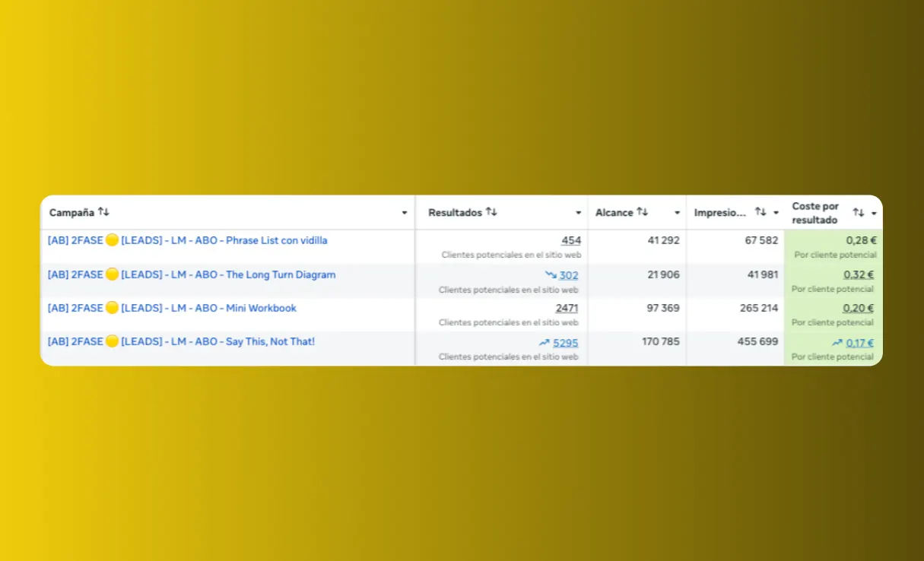The image size is (924, 561).
Task: Click upward trend icon beside 5295
Action: tap(545, 343)
